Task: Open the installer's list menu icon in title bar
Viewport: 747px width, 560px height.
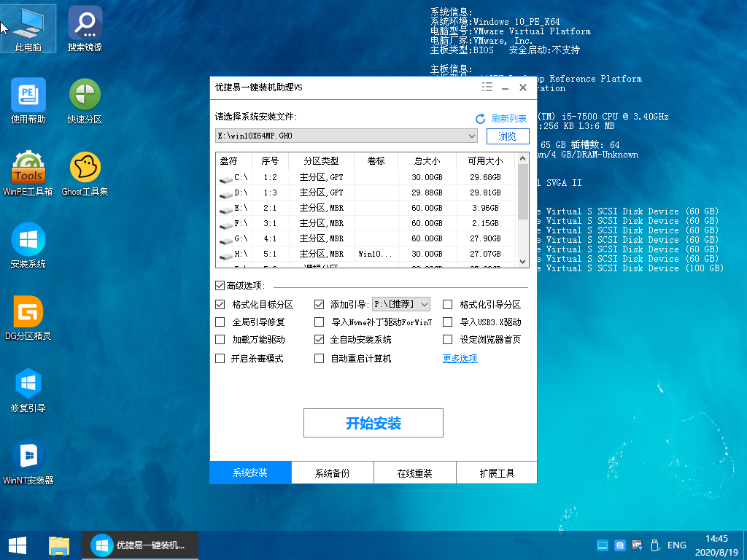Action: [x=487, y=87]
